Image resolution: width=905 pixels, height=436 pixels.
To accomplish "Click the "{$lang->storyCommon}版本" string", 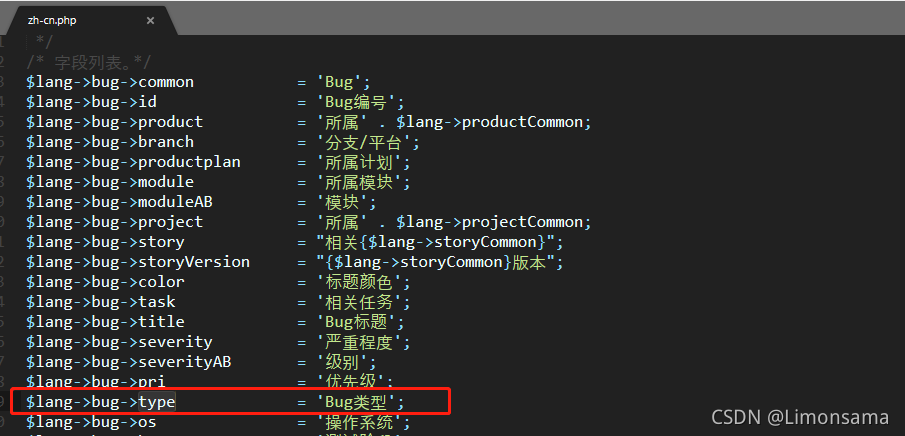I will click(435, 262).
